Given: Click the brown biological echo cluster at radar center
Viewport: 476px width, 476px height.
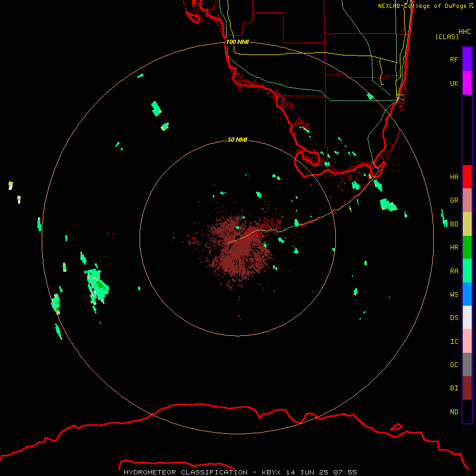Looking at the screenshot, I should pyautogui.click(x=239, y=249).
